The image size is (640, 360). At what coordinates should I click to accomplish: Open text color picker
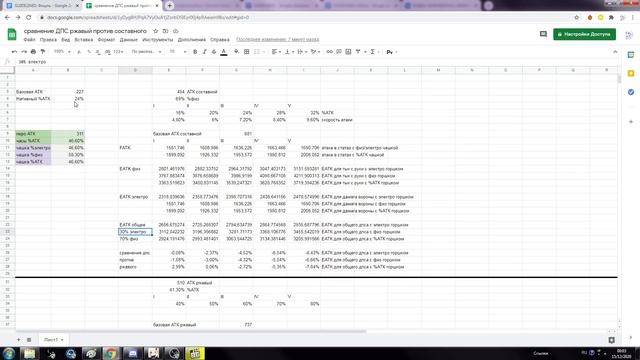pyautogui.click(x=224, y=52)
